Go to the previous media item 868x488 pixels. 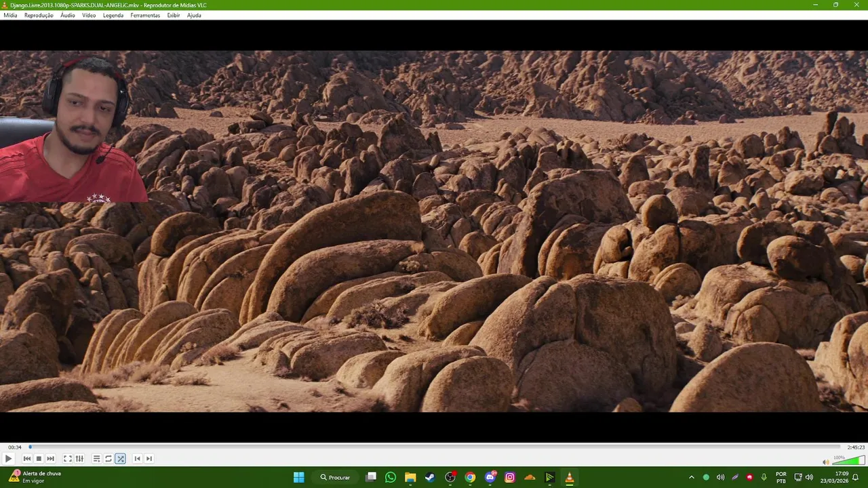click(x=27, y=459)
